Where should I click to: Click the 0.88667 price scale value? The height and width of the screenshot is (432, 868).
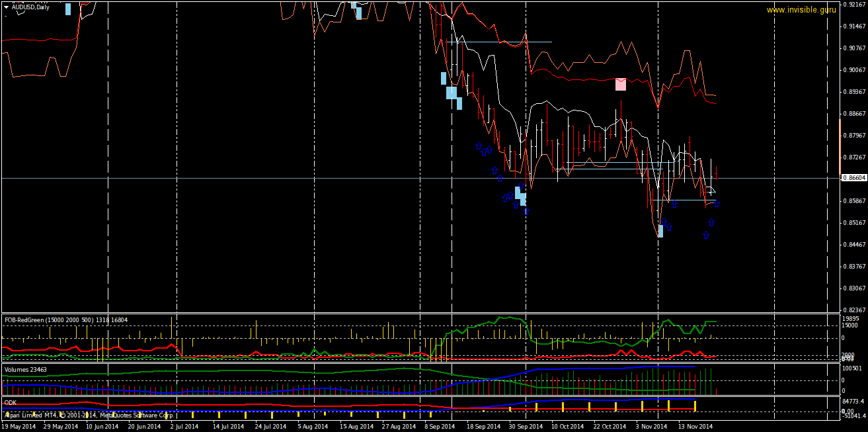[x=854, y=113]
